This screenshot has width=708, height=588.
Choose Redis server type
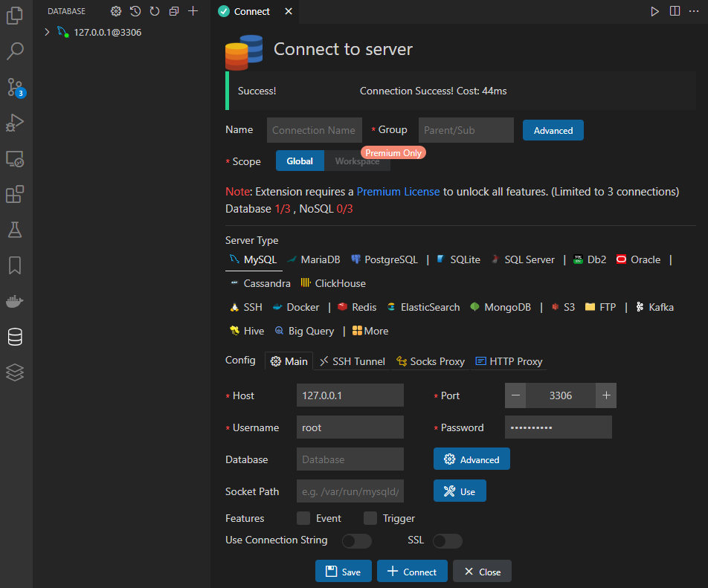[357, 307]
